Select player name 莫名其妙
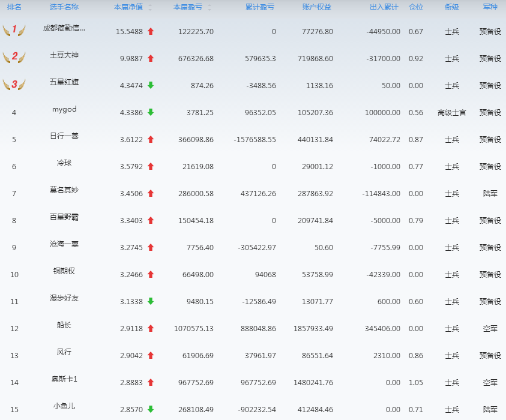Viewport: 506px width, 420px height. [64, 190]
